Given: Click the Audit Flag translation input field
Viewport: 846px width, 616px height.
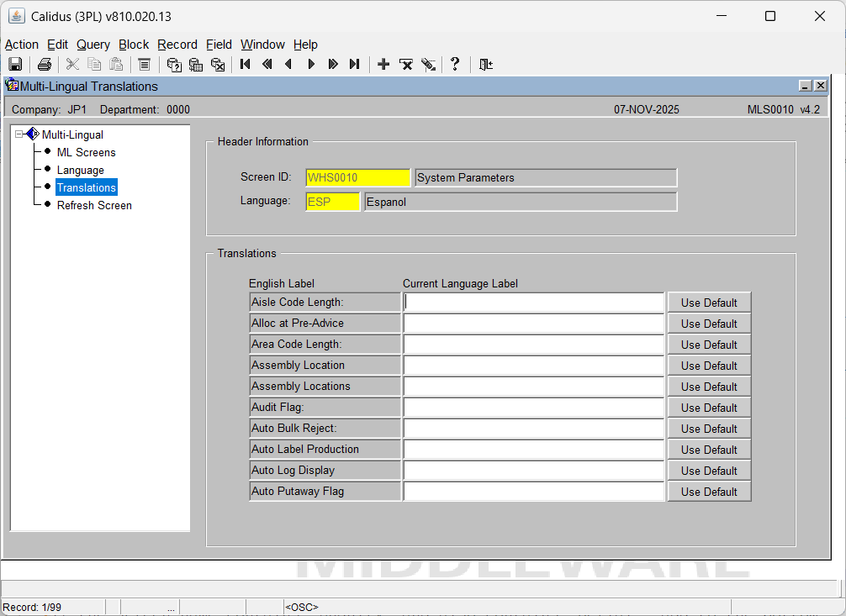Looking at the screenshot, I should (533, 408).
